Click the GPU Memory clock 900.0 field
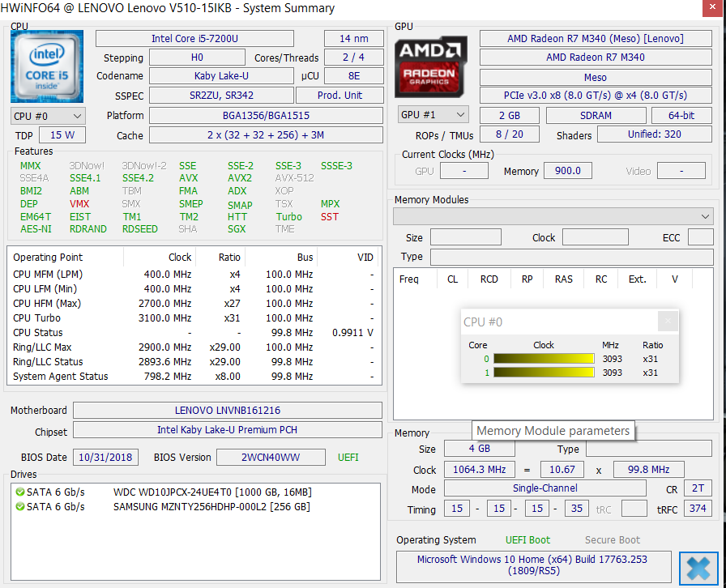726x588 pixels. coord(568,171)
